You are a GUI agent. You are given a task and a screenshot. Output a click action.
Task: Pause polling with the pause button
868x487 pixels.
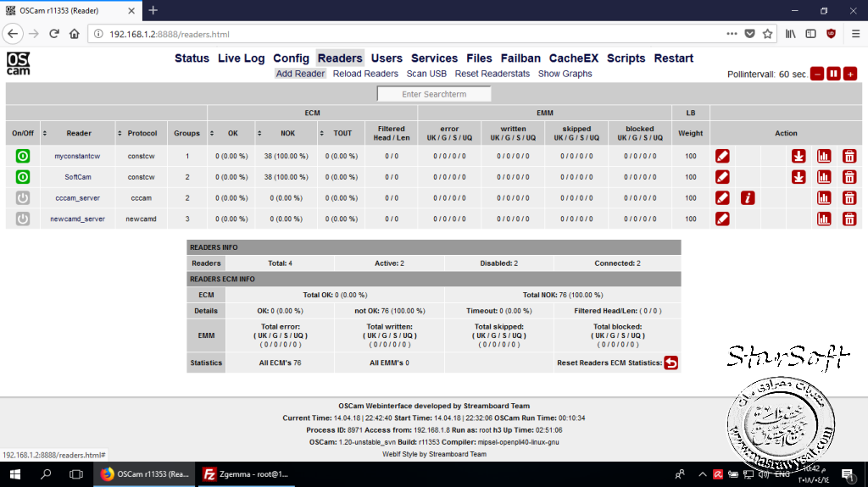[x=834, y=74]
